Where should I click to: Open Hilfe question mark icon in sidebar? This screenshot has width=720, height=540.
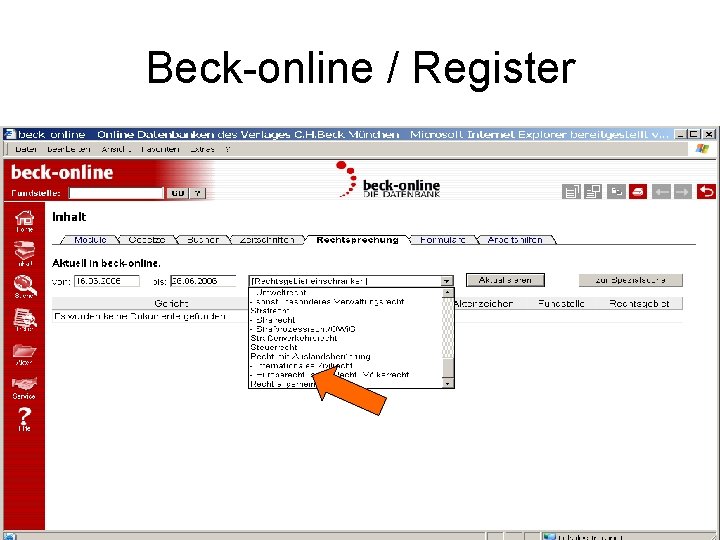click(x=24, y=419)
